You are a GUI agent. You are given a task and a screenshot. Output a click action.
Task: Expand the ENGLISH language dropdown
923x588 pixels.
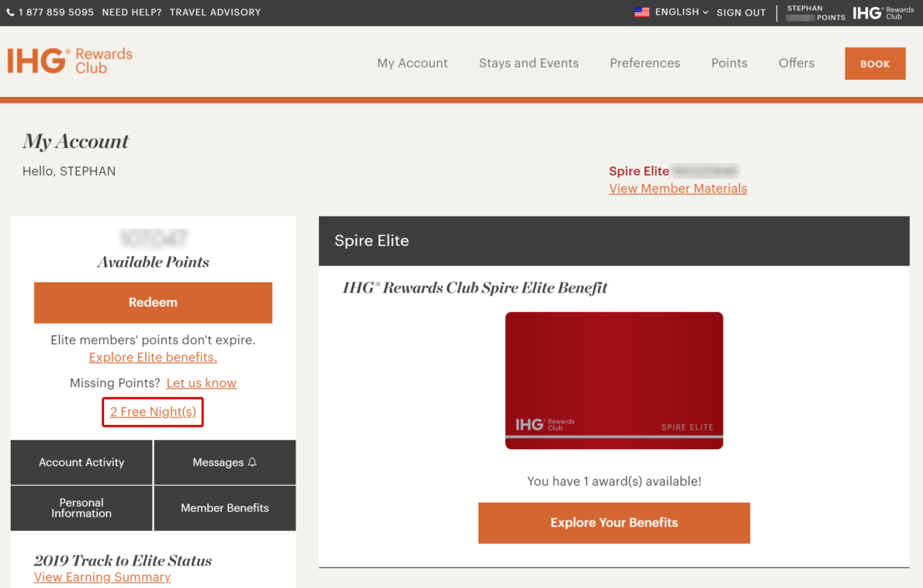click(682, 12)
